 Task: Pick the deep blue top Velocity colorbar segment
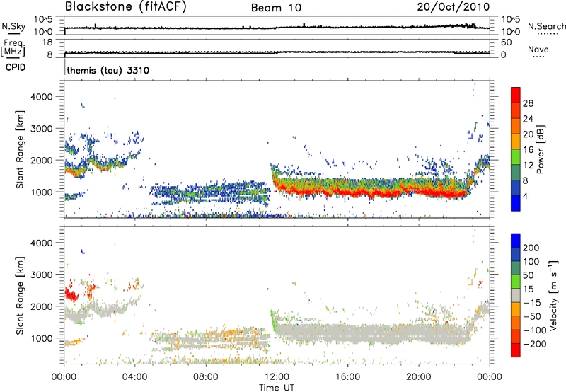coord(516,241)
